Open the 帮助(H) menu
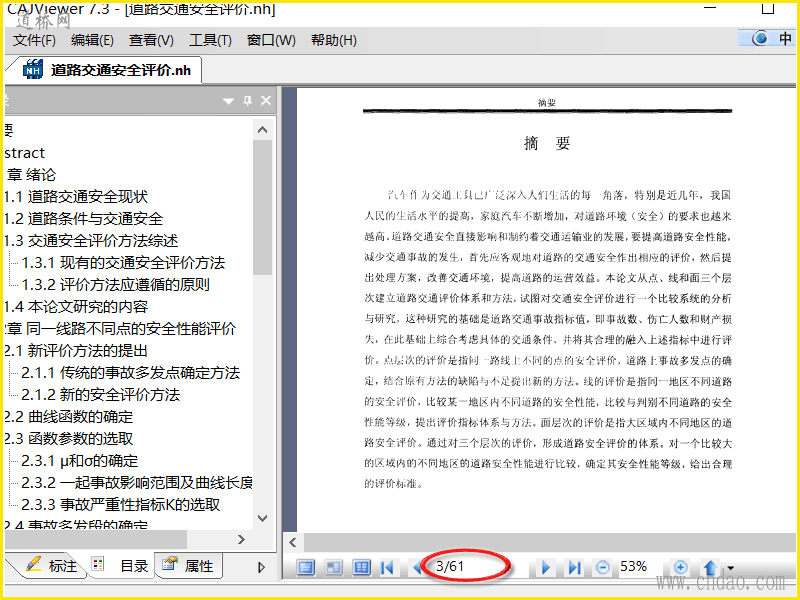This screenshot has width=800, height=600. pos(334,40)
